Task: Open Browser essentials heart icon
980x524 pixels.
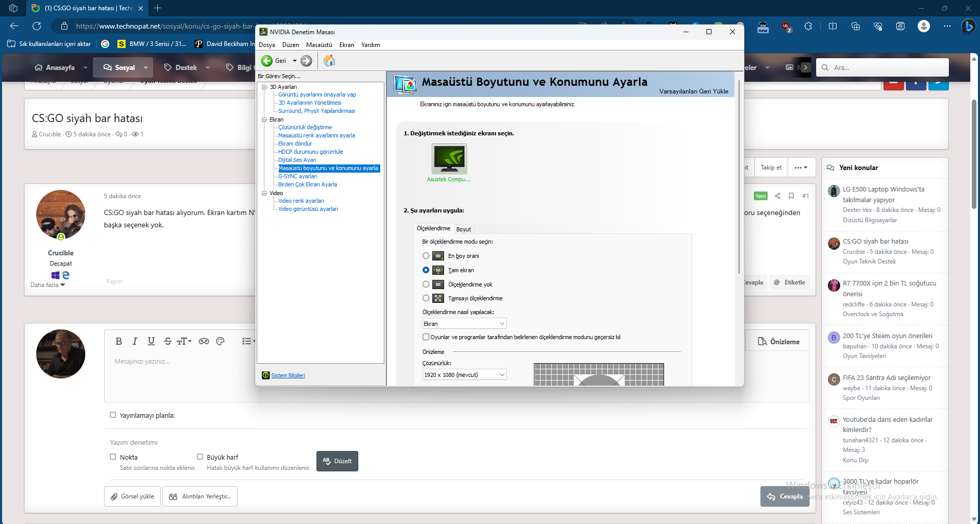Action: [878, 26]
